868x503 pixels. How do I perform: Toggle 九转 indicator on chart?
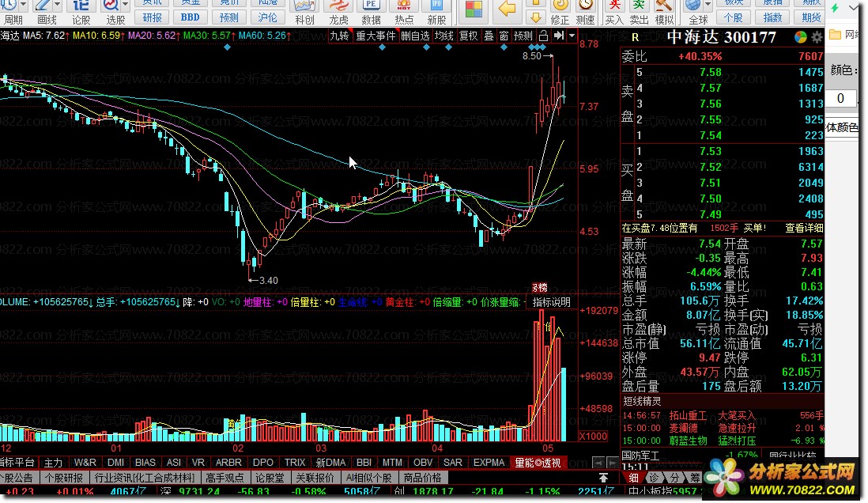coord(339,36)
